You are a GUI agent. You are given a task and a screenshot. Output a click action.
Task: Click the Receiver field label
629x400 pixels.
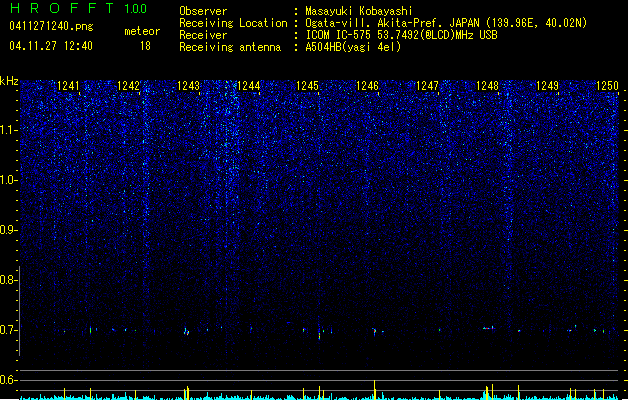click(x=203, y=35)
